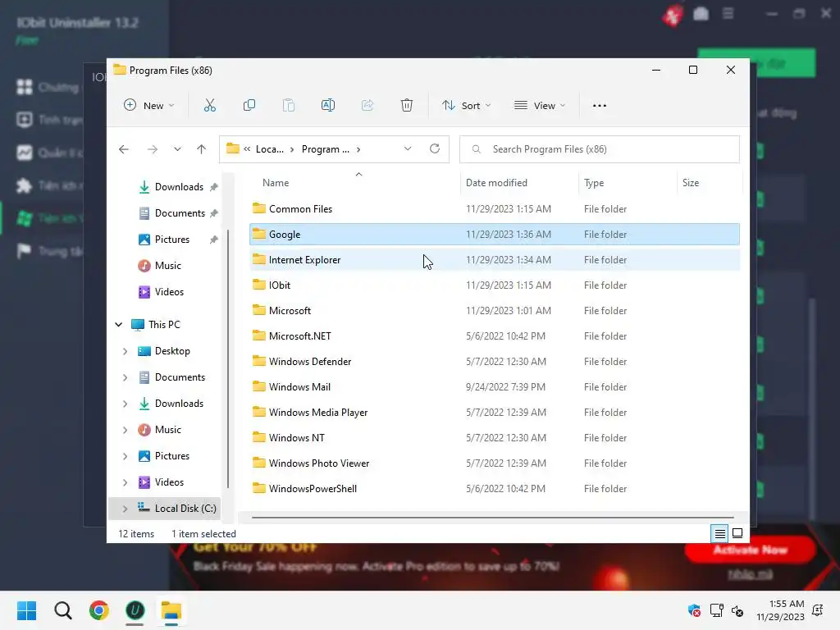The width and height of the screenshot is (840, 630).
Task: Open the Recent locations chevron
Action: [177, 149]
